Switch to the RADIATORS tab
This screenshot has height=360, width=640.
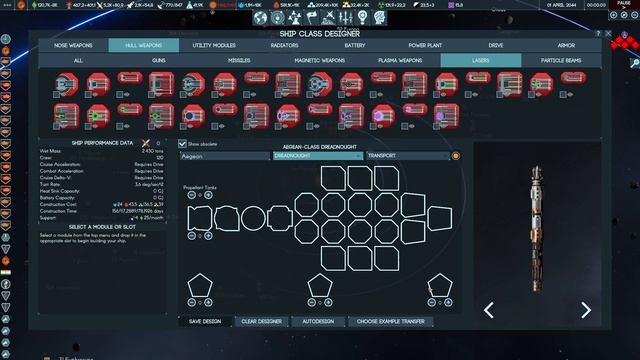[x=284, y=45]
